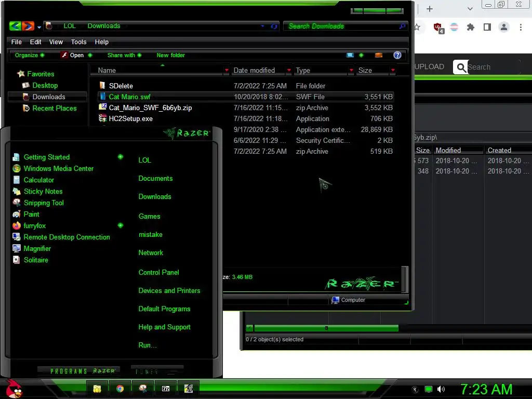Open the File menu
Screen dimensions: 532x399
(16, 42)
